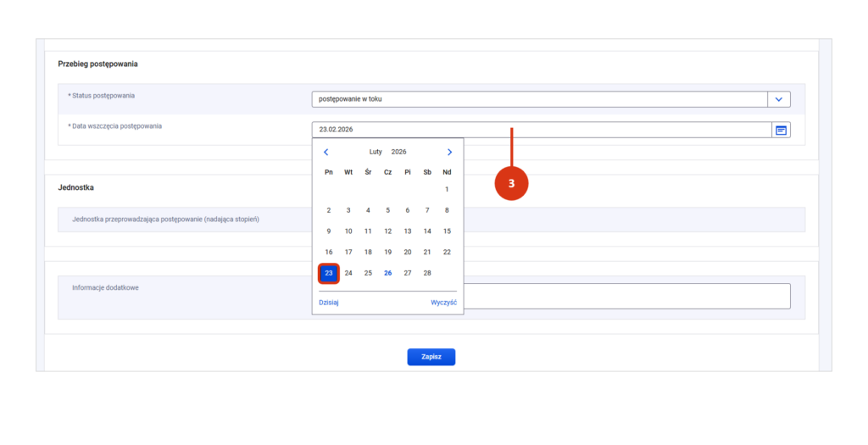This screenshot has height=445, width=868.
Task: Expand the Status postępowania dropdown arrow
Action: (x=779, y=100)
